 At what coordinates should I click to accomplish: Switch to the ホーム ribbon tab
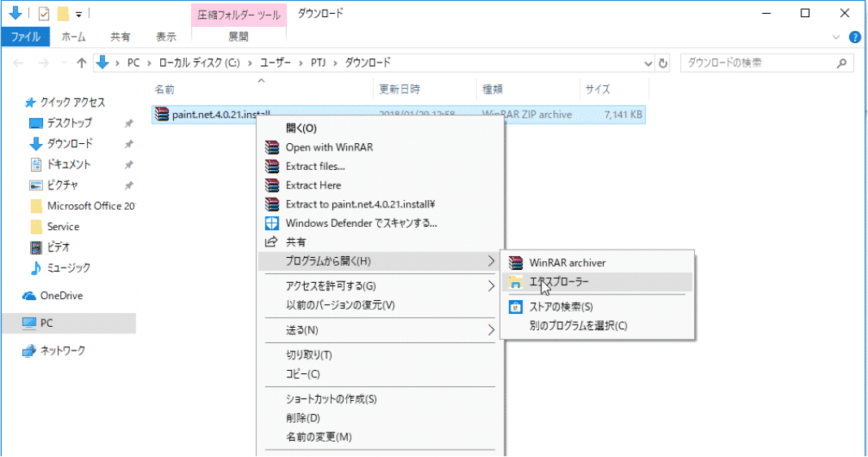(74, 37)
